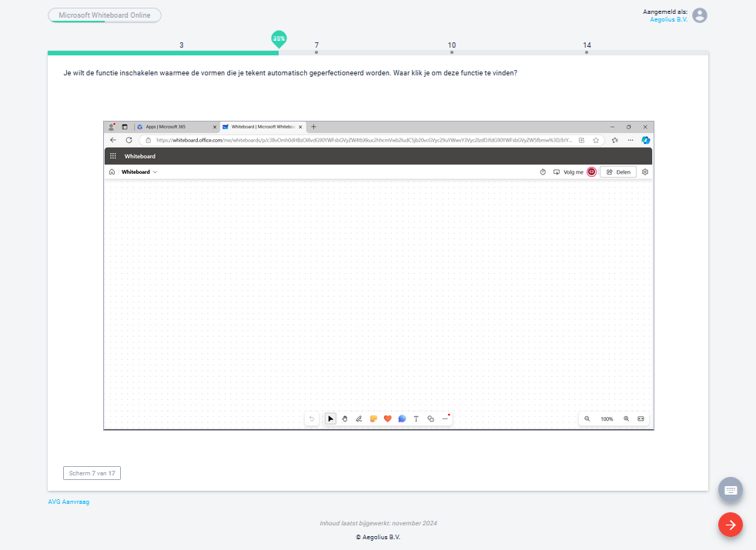
Task: Expand the Whiteboard name dropdown chevron
Action: tap(155, 172)
